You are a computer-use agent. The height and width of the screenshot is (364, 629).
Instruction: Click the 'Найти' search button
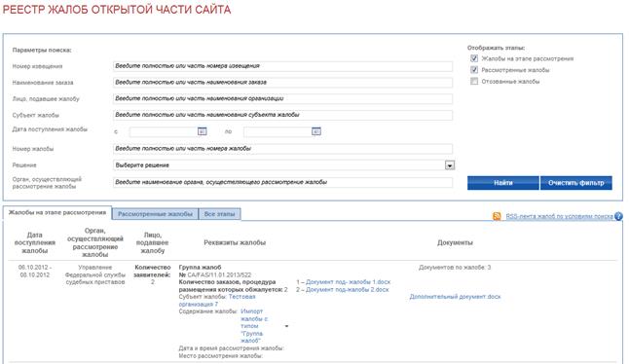tap(503, 183)
